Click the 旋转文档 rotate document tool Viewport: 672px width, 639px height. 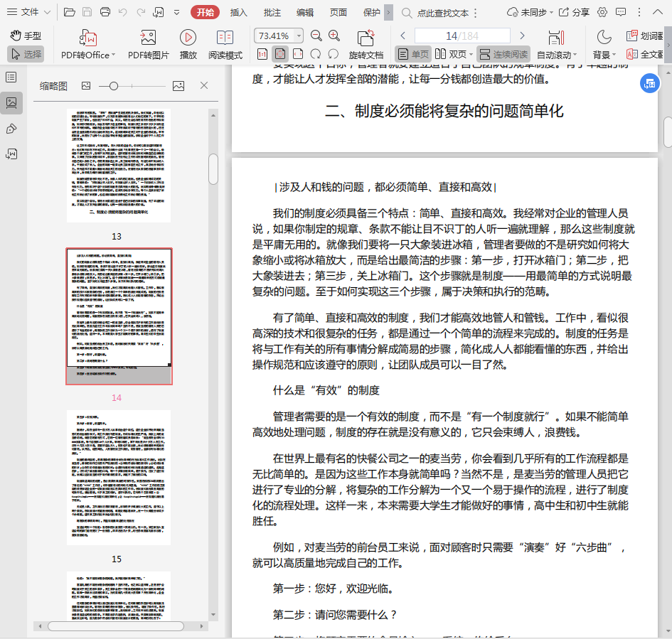366,44
